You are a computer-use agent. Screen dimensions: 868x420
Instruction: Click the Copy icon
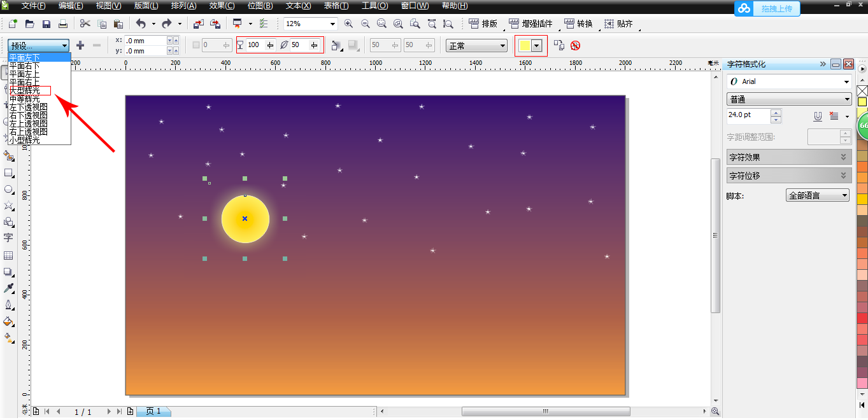[x=102, y=24]
